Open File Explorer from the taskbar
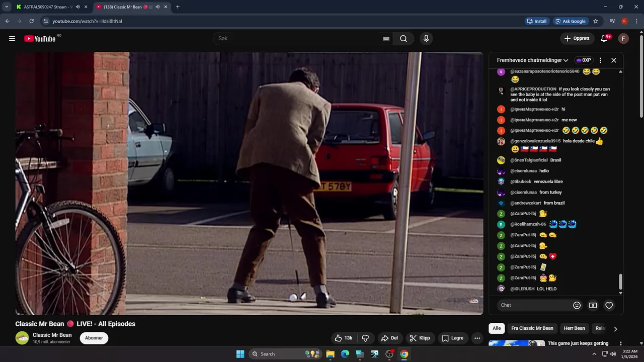The width and height of the screenshot is (644, 362). coord(331,354)
